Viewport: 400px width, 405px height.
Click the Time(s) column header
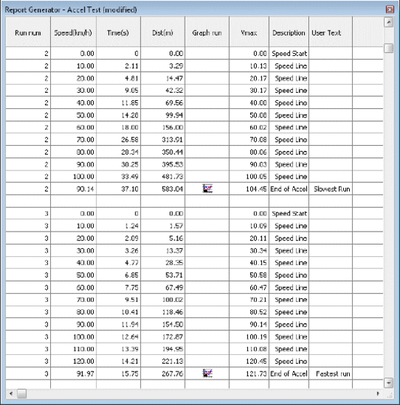point(118,32)
